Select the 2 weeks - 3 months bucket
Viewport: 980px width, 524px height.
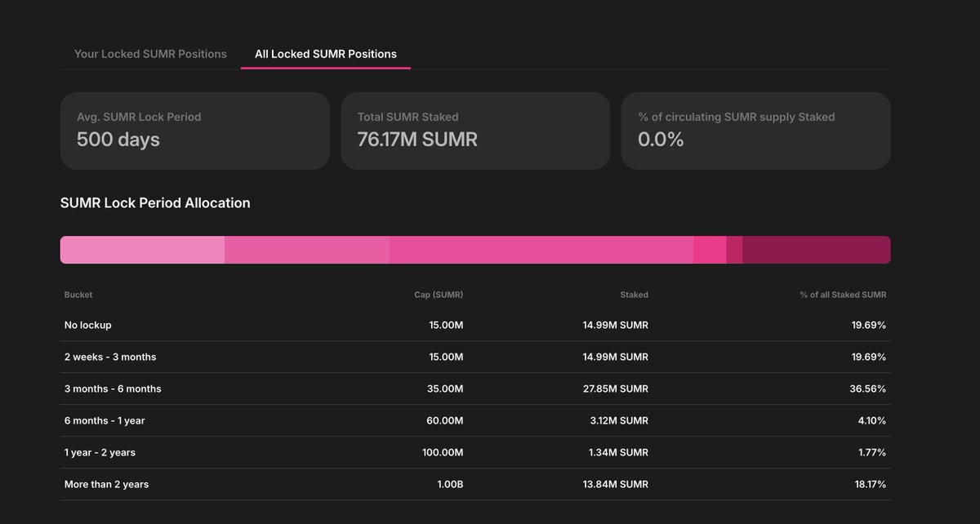pos(110,357)
